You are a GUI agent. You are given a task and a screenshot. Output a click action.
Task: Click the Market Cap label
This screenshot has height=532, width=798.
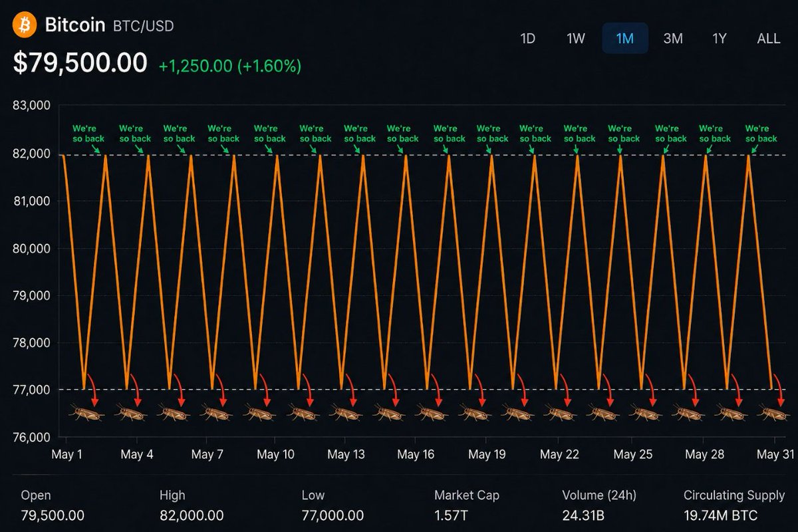(467, 495)
